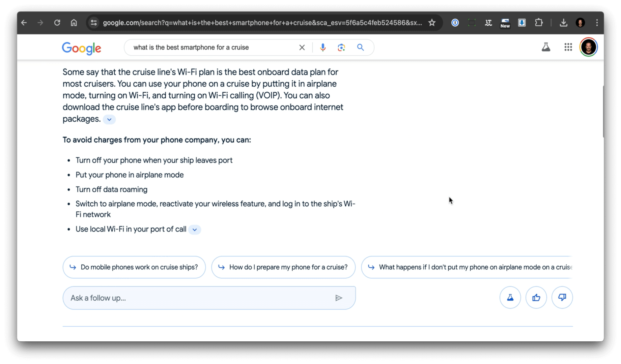Show browser downloads tray
621x364 pixels.
click(x=563, y=23)
